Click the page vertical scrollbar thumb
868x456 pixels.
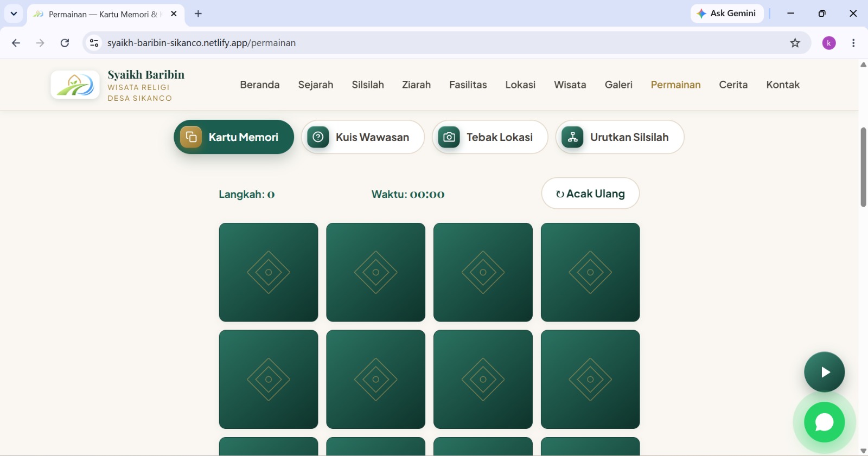pos(863,167)
